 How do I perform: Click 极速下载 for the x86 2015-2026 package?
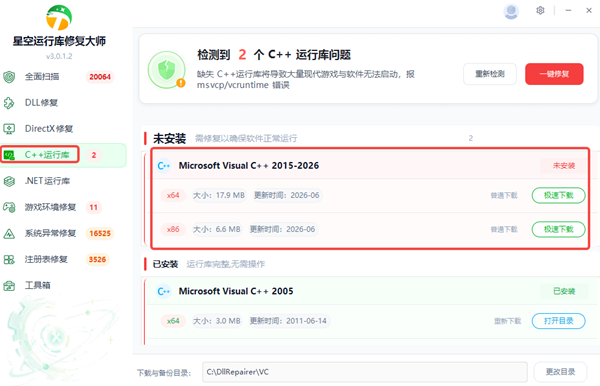click(x=559, y=229)
